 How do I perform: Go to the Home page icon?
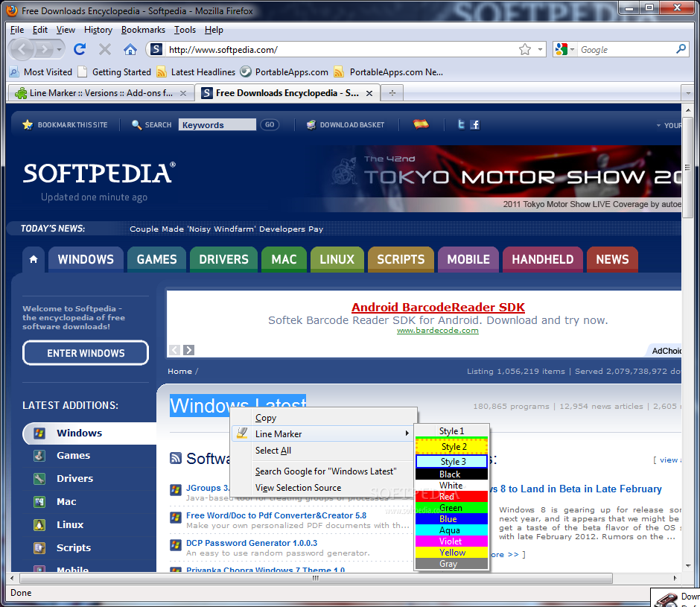point(130,49)
